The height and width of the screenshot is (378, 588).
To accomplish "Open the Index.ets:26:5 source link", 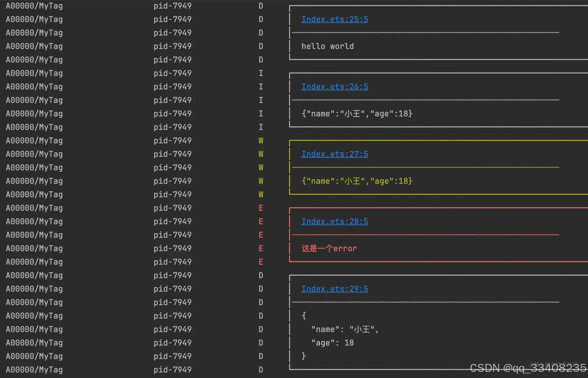I will (335, 87).
